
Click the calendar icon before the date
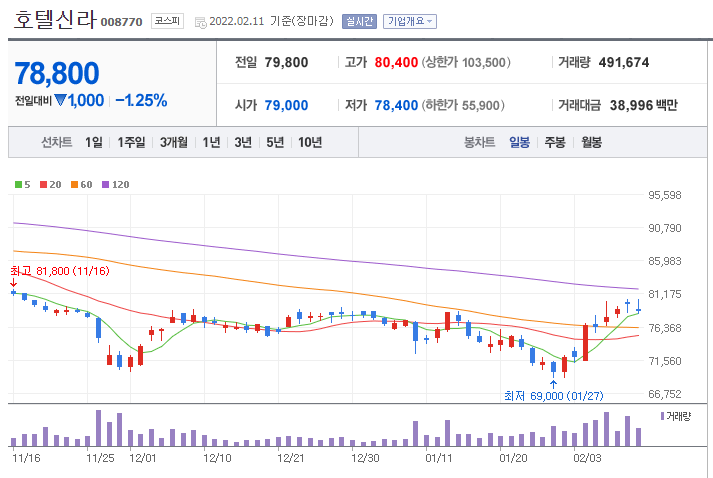click(200, 22)
